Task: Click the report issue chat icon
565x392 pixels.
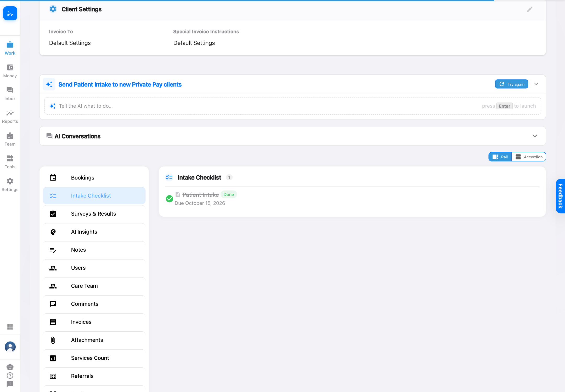Action: pos(10,384)
